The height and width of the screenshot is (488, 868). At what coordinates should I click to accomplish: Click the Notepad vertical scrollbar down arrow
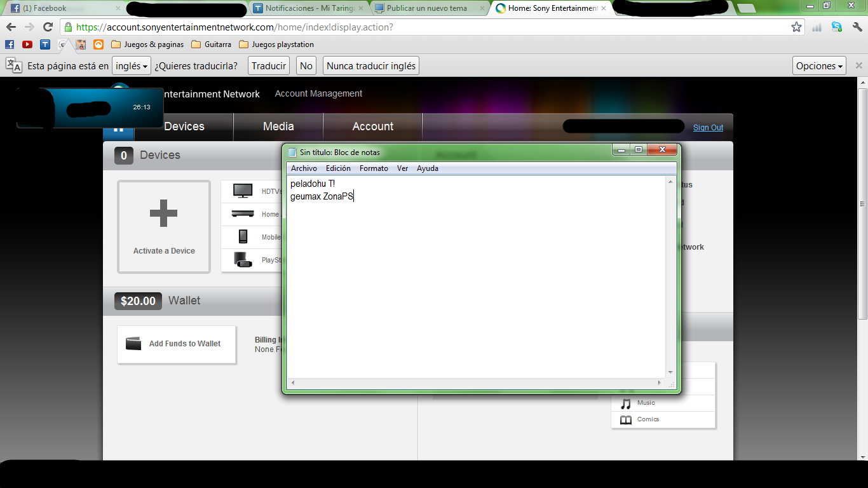(670, 372)
